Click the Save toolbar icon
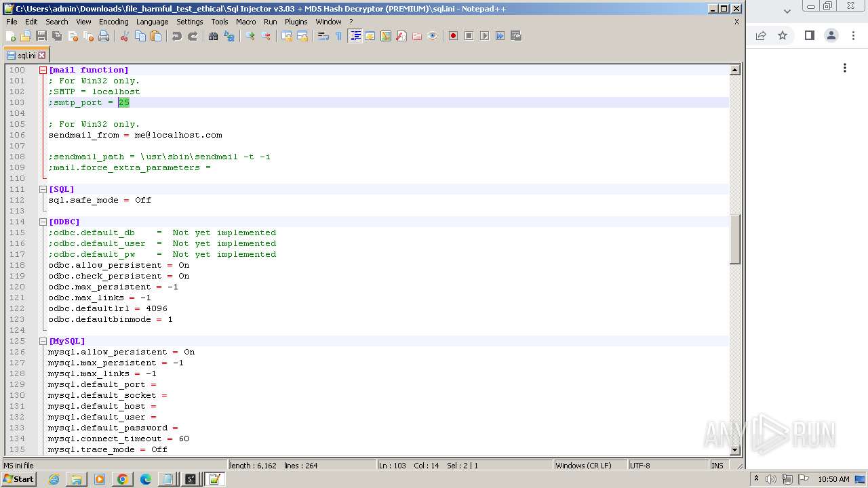Image resolution: width=868 pixels, height=488 pixels. pyautogui.click(x=41, y=36)
